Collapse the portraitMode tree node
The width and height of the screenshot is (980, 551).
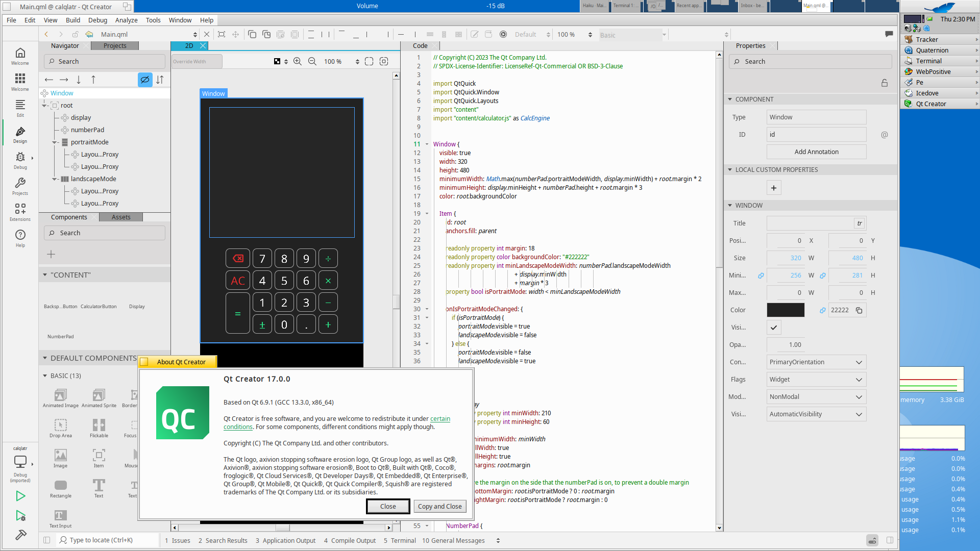point(55,142)
